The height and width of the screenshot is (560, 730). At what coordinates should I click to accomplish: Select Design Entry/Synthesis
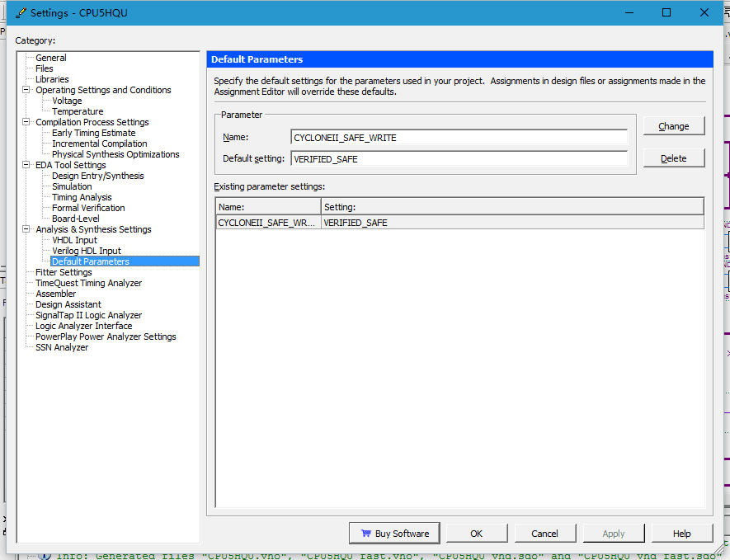coord(98,176)
